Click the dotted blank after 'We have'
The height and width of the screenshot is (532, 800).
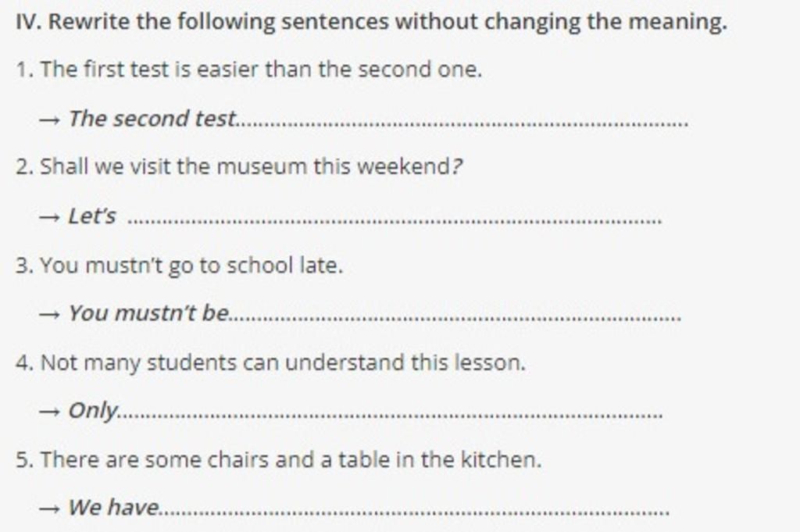point(415,511)
